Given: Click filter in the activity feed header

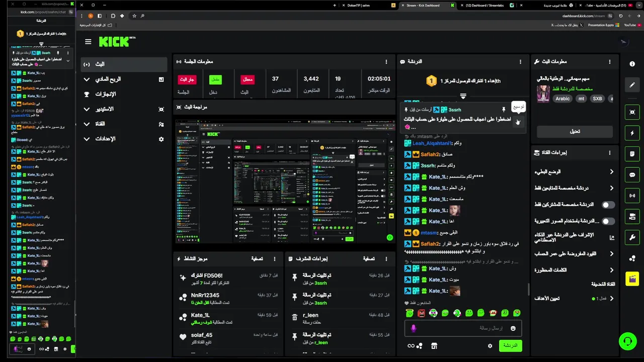Looking at the screenshot, I should coord(257,259).
